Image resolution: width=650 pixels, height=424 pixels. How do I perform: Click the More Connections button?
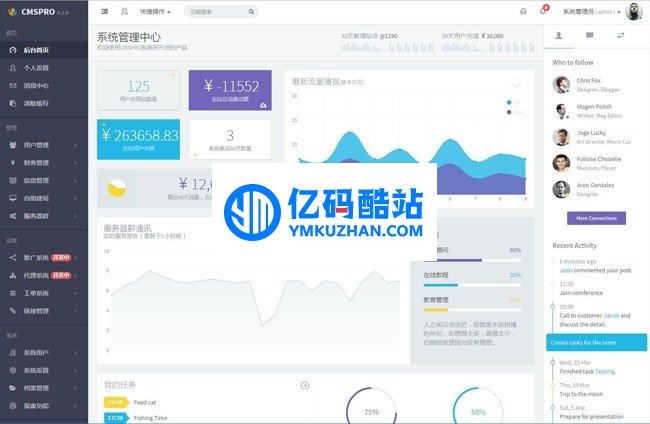(596, 218)
